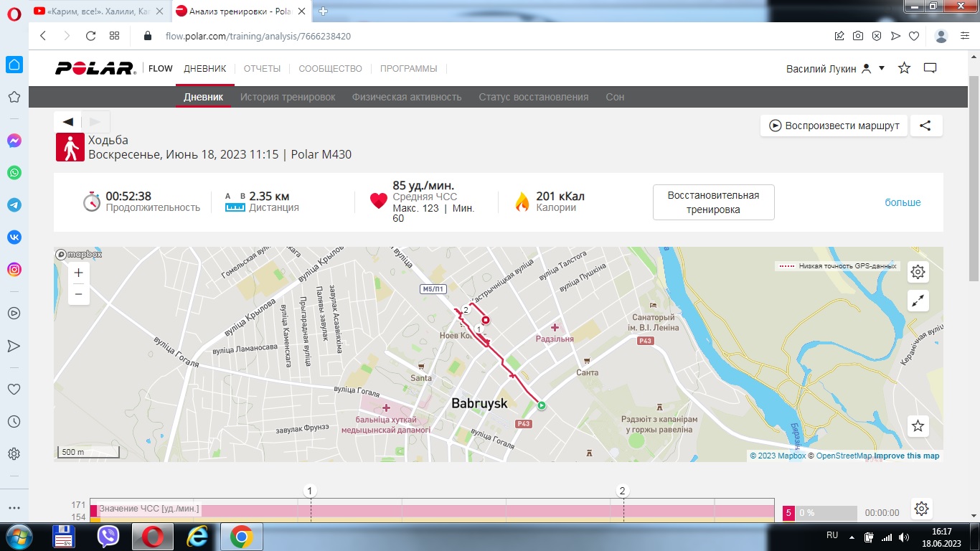Open Instagram in the sidebar
980x551 pixels.
pyautogui.click(x=14, y=270)
